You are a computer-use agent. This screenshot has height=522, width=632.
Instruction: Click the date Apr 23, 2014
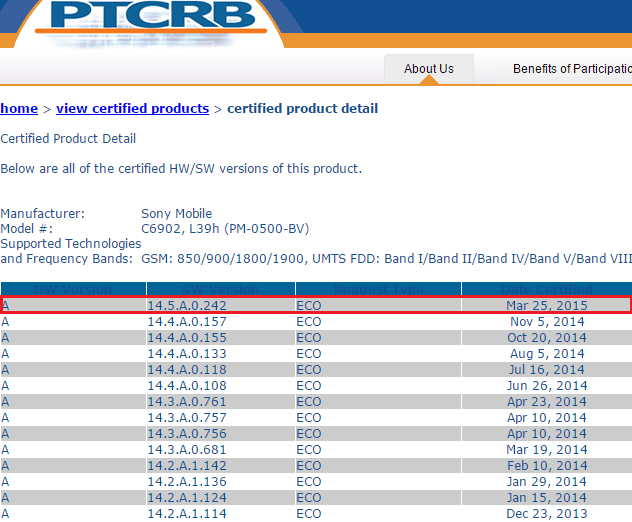tap(547, 401)
